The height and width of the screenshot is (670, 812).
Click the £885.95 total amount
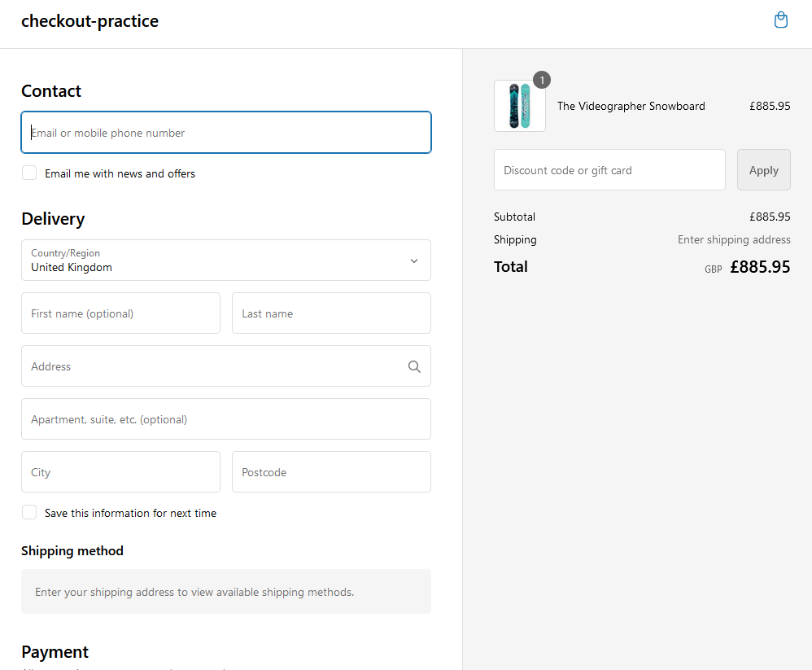[759, 267]
